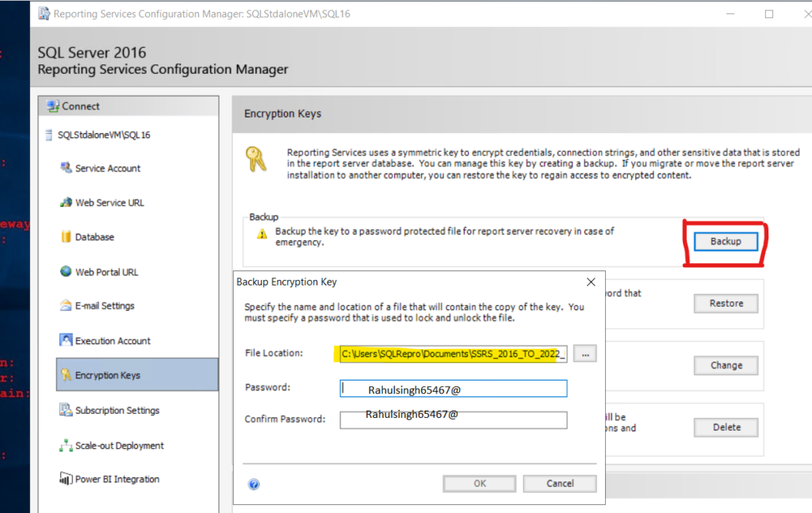Click the Backup group label
Viewport: 812px width, 513px height.
[x=263, y=217]
